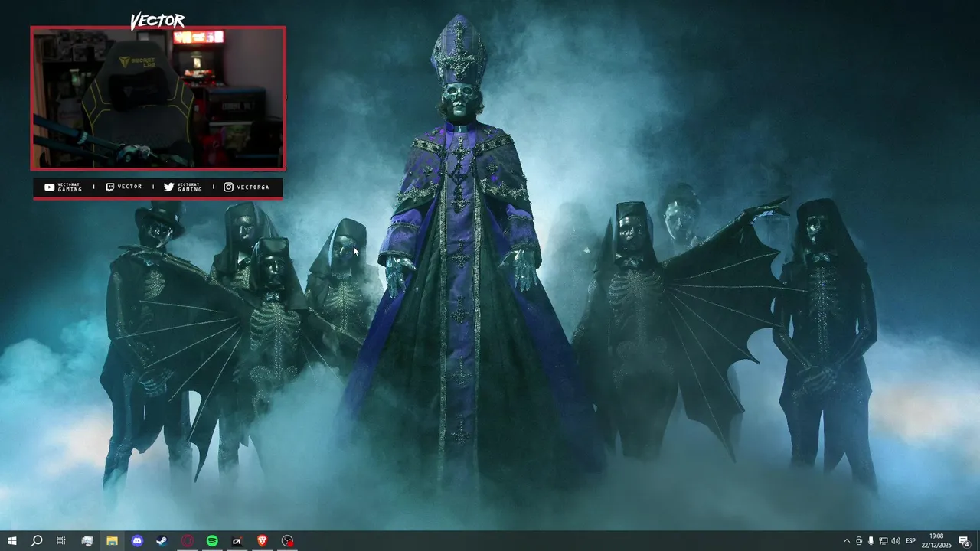Change the ESP input language
The width and height of the screenshot is (980, 551).
(x=911, y=541)
